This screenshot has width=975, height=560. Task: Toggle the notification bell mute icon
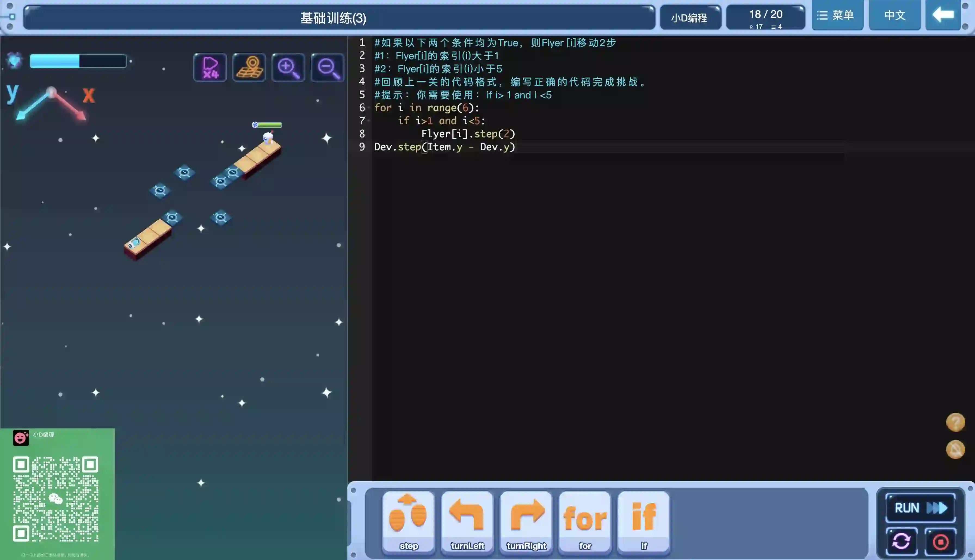[955, 449]
